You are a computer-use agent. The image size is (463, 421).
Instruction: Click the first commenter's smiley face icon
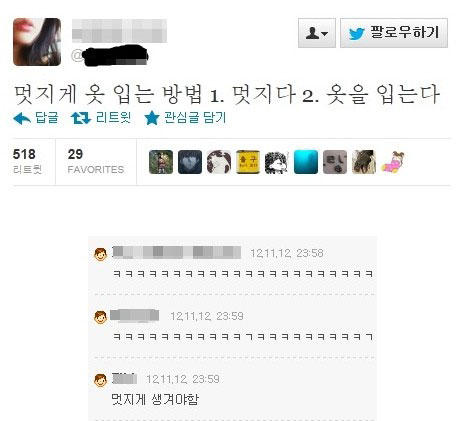(x=100, y=254)
